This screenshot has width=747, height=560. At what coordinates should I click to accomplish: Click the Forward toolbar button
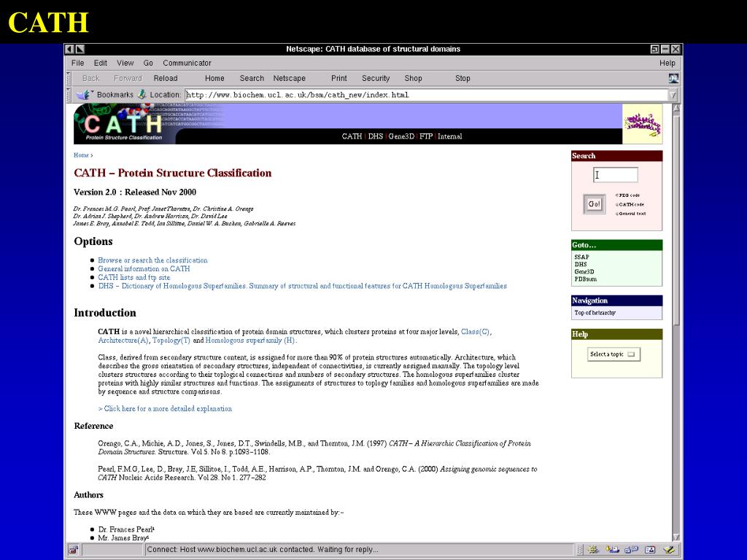point(128,78)
